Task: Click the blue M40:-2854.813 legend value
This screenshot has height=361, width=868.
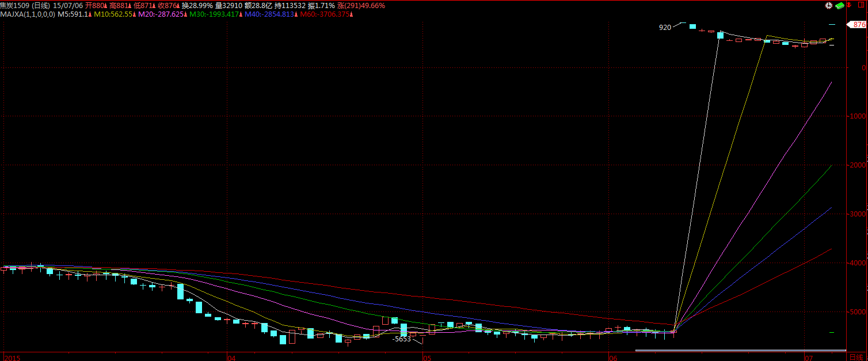Action: (x=268, y=14)
